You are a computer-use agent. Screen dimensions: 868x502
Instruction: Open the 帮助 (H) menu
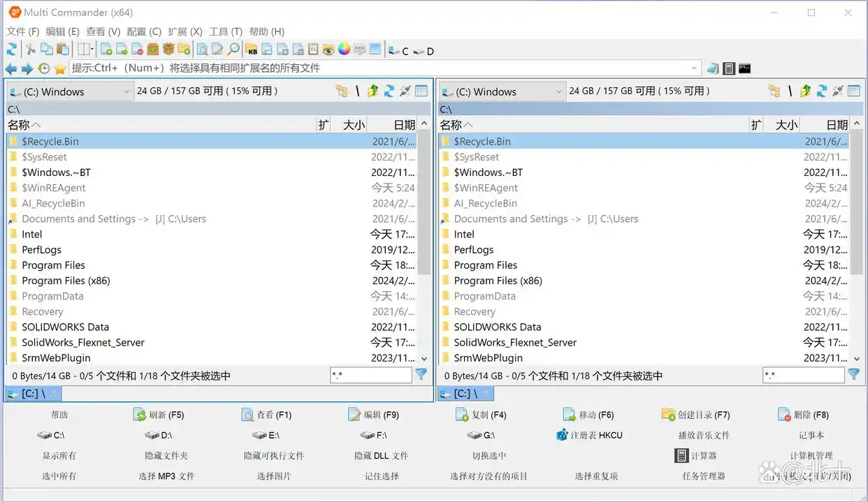266,31
